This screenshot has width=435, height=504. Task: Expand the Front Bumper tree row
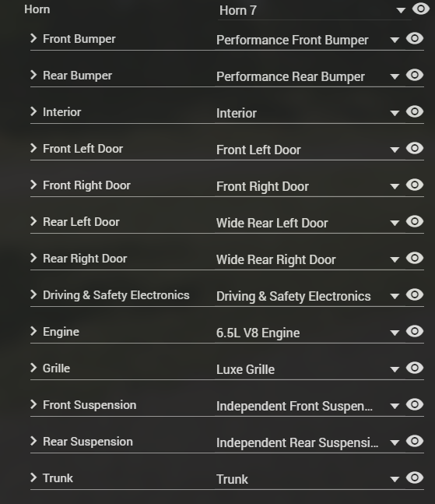coord(33,38)
